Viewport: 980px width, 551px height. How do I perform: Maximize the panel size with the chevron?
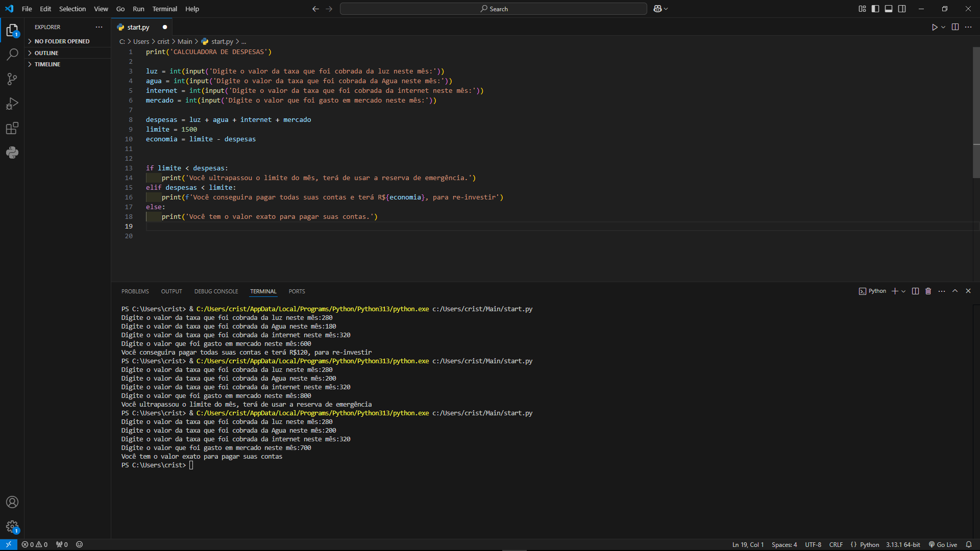[955, 291]
